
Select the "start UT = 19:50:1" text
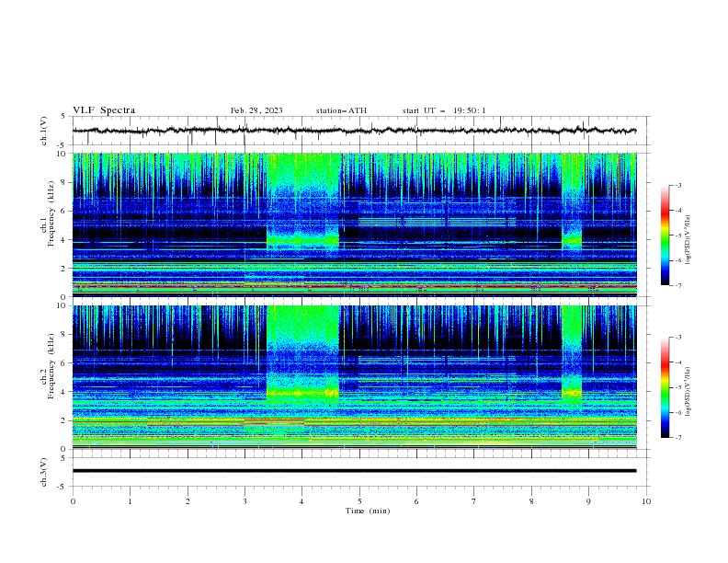pyautogui.click(x=444, y=110)
